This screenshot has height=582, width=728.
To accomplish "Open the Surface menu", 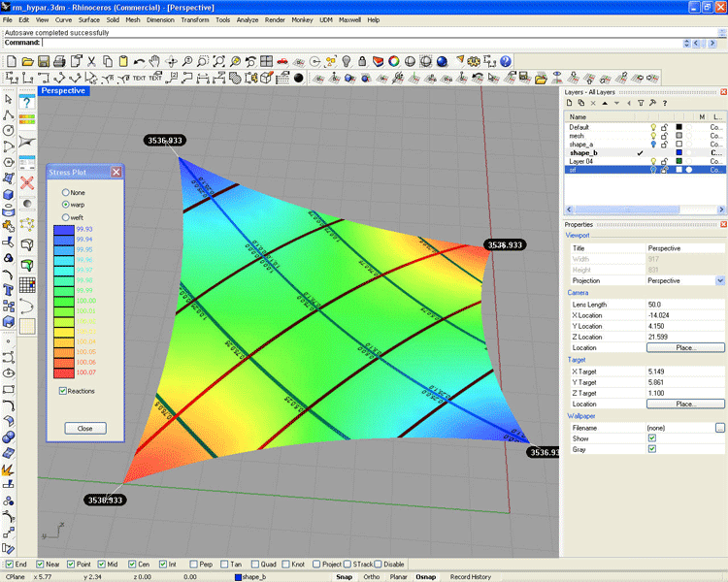I will (x=89, y=19).
